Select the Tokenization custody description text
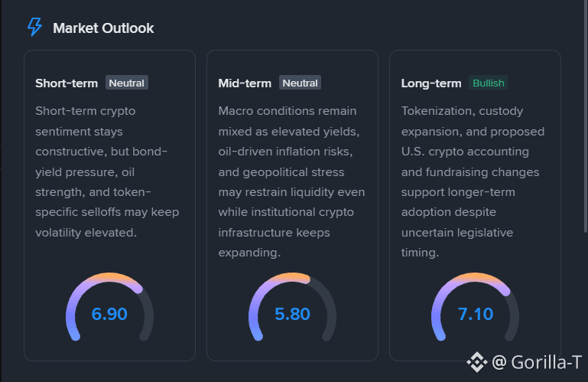This screenshot has height=382, width=588. click(473, 181)
